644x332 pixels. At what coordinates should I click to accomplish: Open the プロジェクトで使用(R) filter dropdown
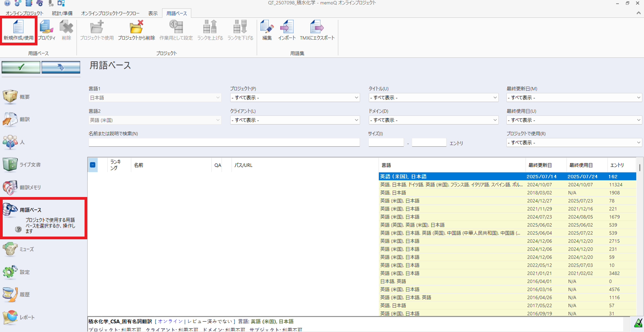point(574,142)
